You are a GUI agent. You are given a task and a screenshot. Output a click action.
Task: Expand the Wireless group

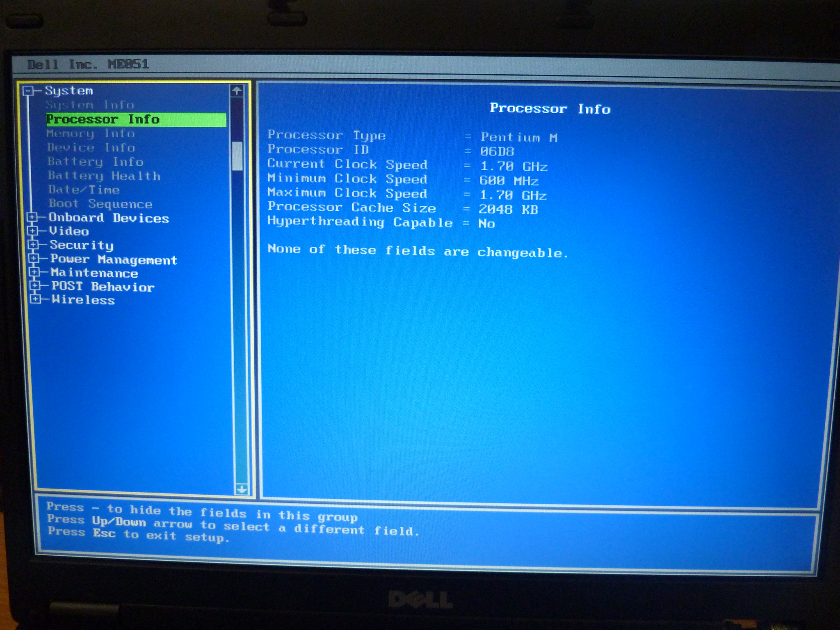[36, 299]
